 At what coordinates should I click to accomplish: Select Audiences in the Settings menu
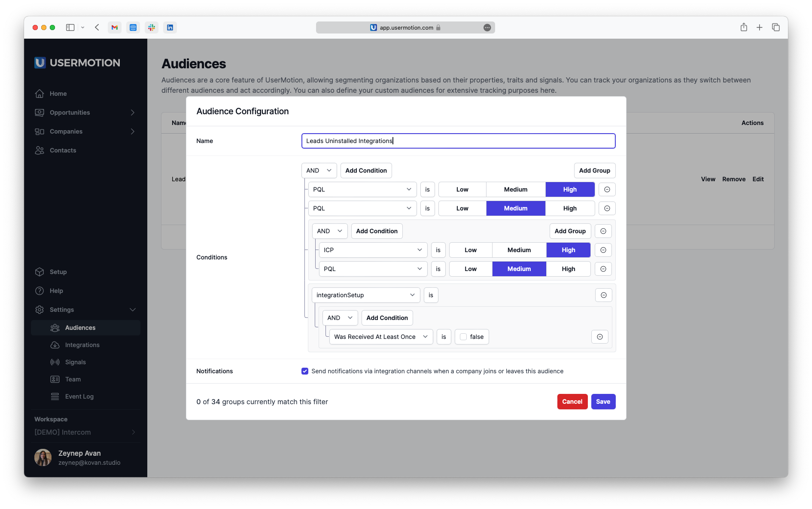(79, 327)
